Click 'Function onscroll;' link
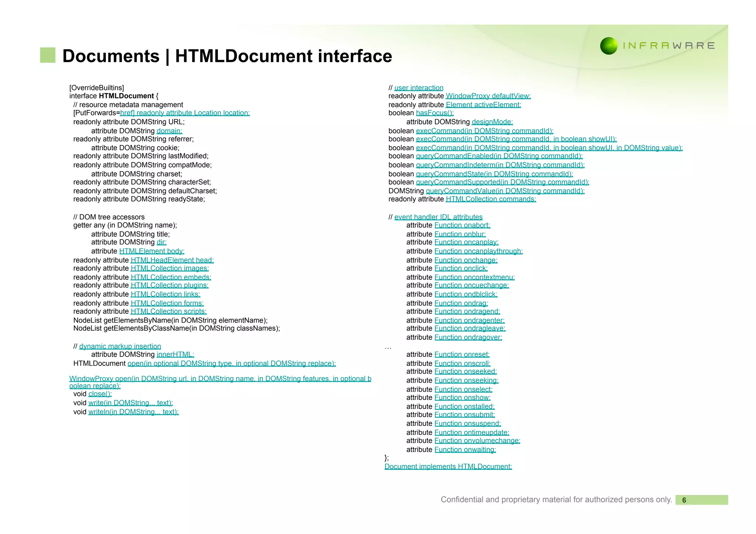756x534 pixels. 463,364
